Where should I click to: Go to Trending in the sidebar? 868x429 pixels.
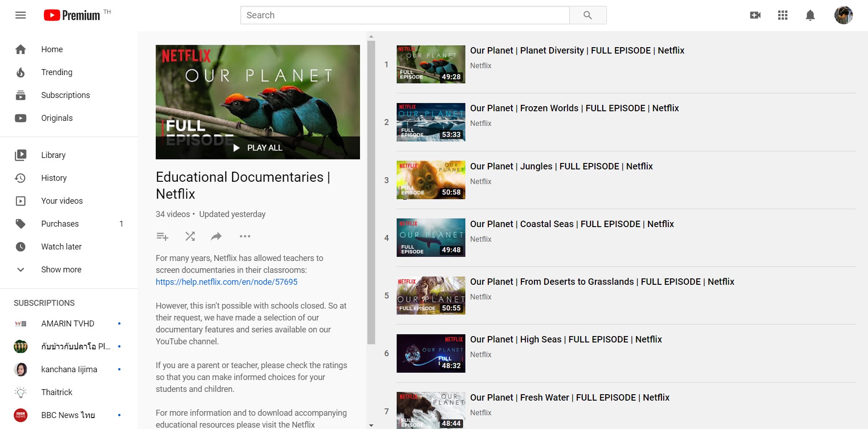coord(56,72)
